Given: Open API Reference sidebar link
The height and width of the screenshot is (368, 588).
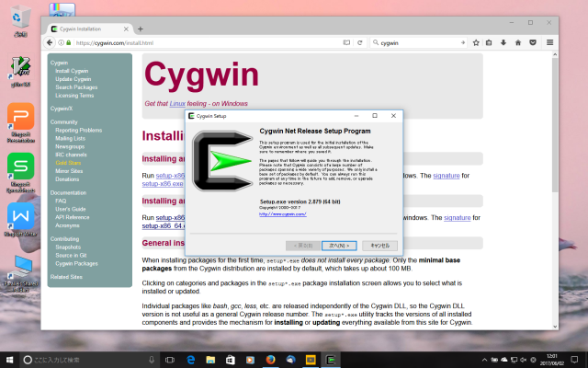Looking at the screenshot, I should (72, 217).
